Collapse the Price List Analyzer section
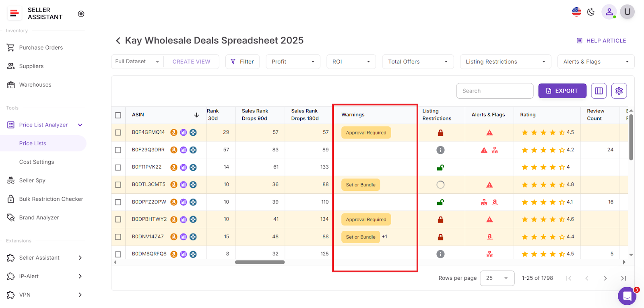Screen dimensions: 644x308 point(80,125)
